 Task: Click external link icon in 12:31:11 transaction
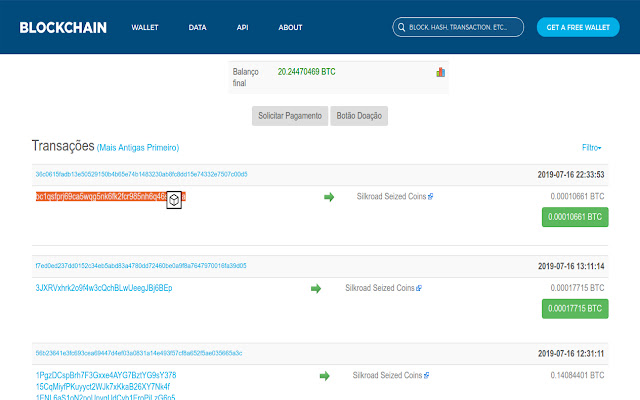click(427, 376)
